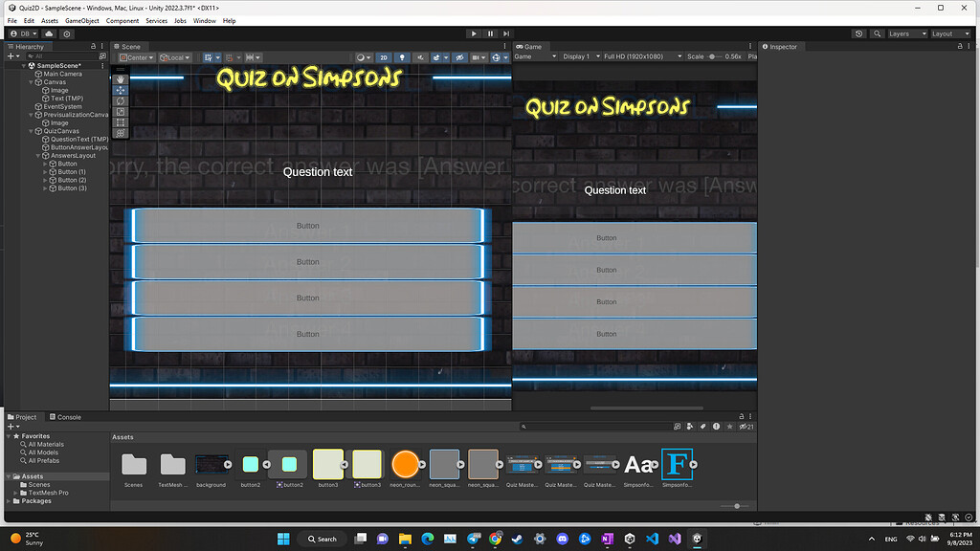Screen dimensions: 980x551
Task: Select the Rotate tool
Action: click(120, 101)
